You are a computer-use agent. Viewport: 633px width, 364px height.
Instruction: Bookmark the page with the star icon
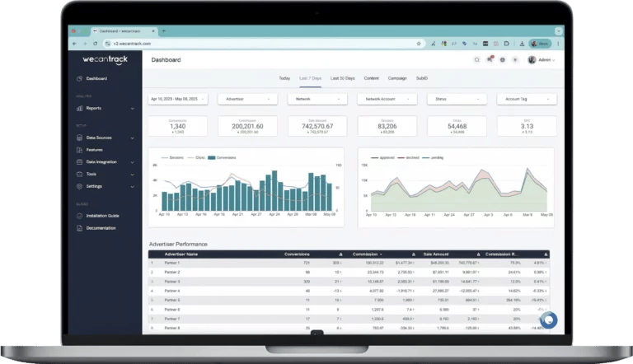(419, 44)
